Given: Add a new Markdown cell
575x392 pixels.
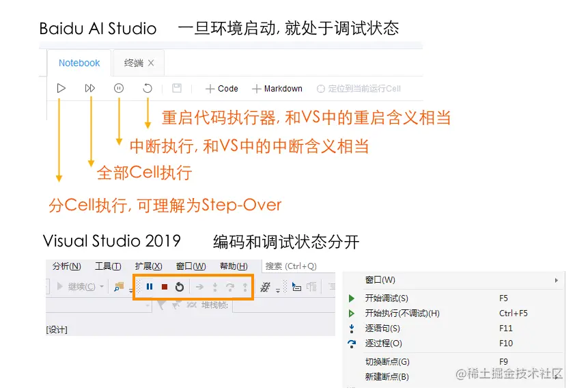Looking at the screenshot, I should point(277,89).
